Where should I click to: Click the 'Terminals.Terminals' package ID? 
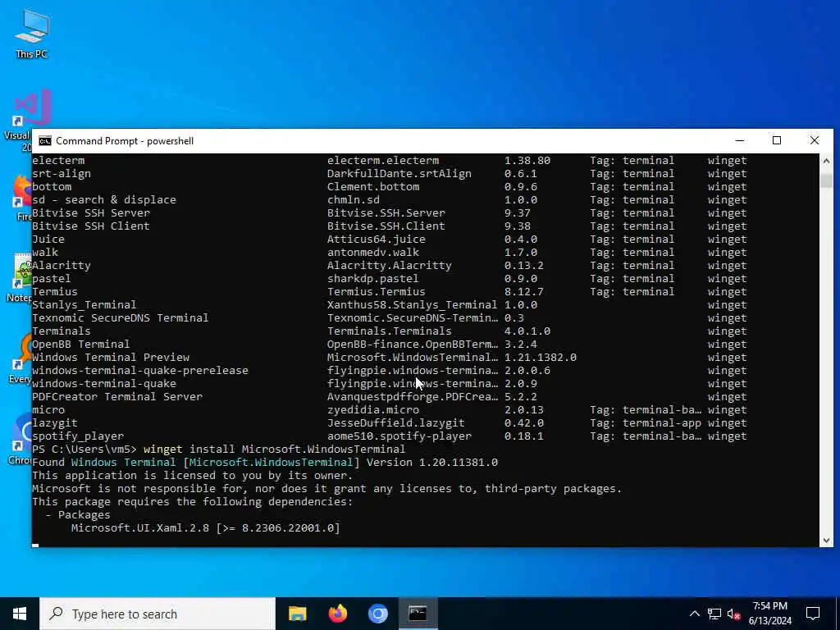pos(390,331)
